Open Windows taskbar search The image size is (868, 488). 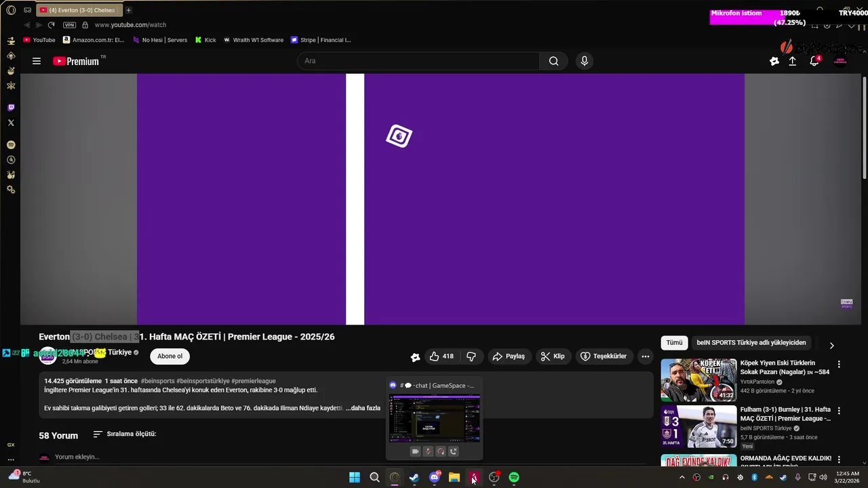374,478
